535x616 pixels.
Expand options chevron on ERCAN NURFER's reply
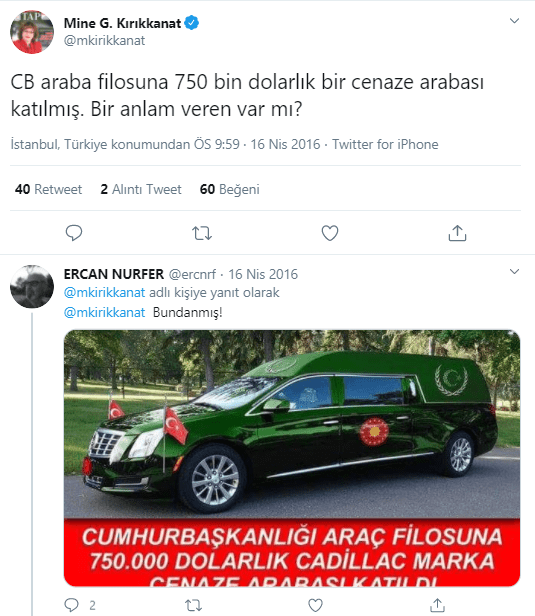coord(514,271)
